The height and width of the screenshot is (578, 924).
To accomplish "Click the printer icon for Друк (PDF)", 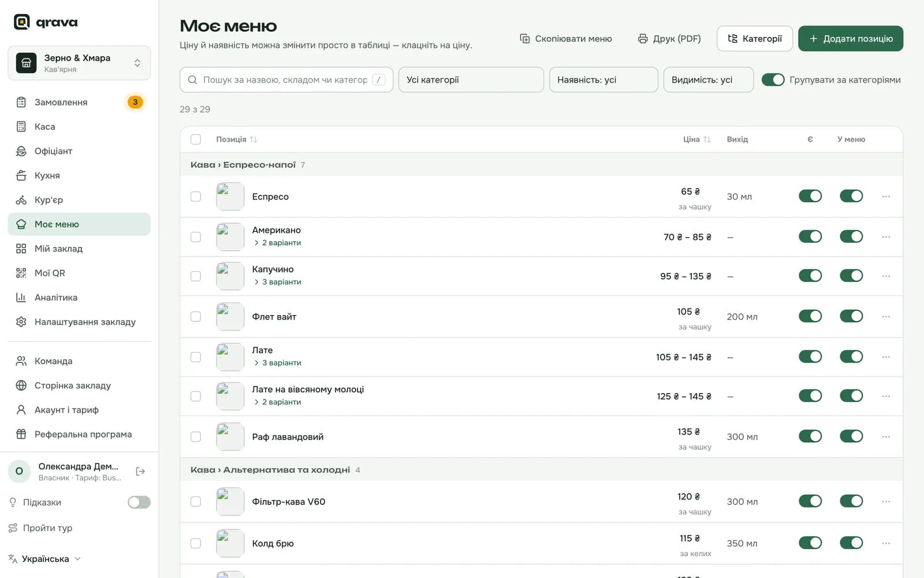I will tap(643, 39).
